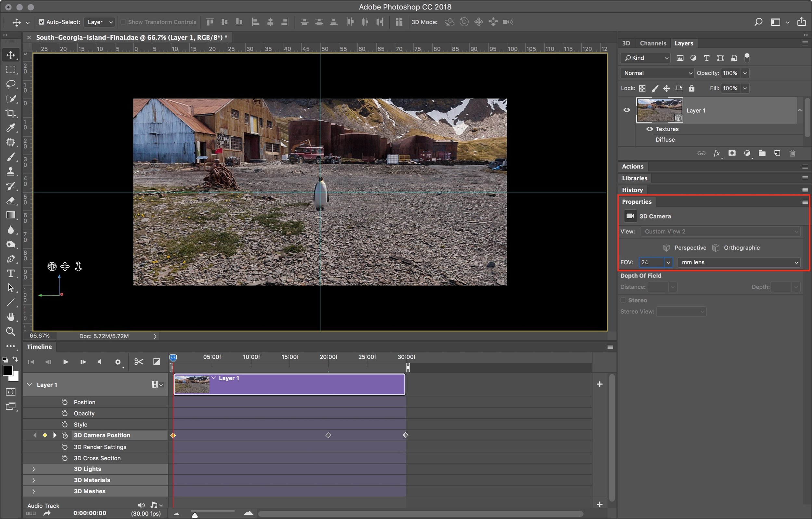Select the Crop tool

coord(10,113)
